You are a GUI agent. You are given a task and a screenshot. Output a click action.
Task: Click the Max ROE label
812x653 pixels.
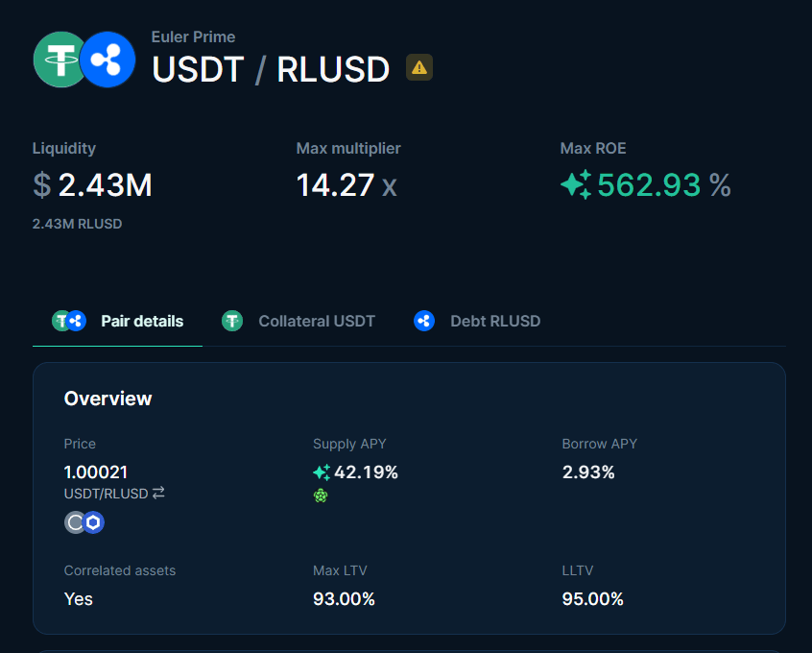(x=593, y=148)
